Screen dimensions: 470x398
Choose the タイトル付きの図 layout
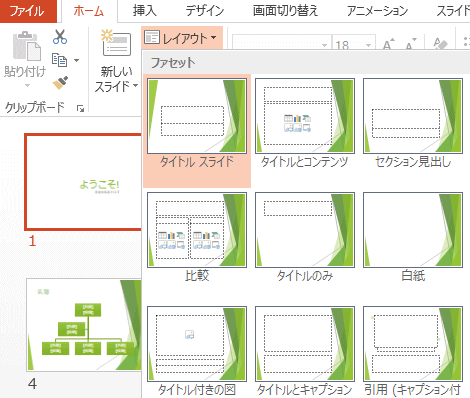coord(197,351)
